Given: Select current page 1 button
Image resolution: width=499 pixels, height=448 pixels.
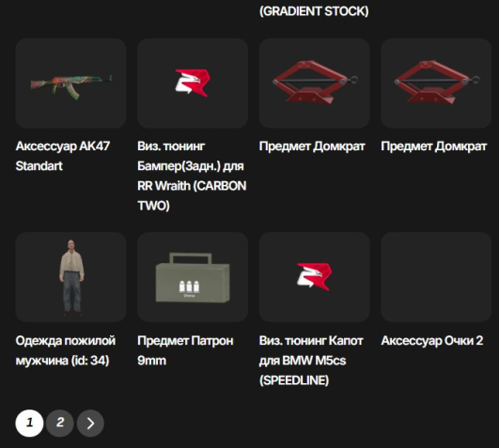Looking at the screenshot, I should tap(29, 424).
